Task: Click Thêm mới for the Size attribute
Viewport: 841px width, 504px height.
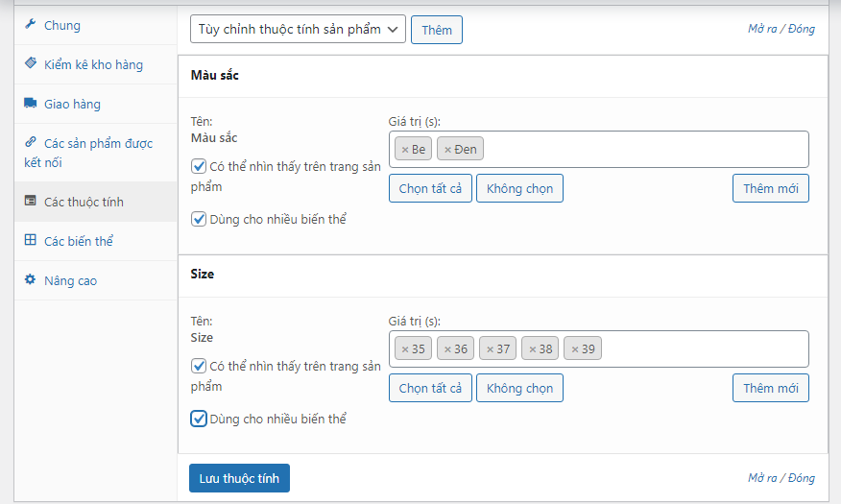Action: click(770, 388)
